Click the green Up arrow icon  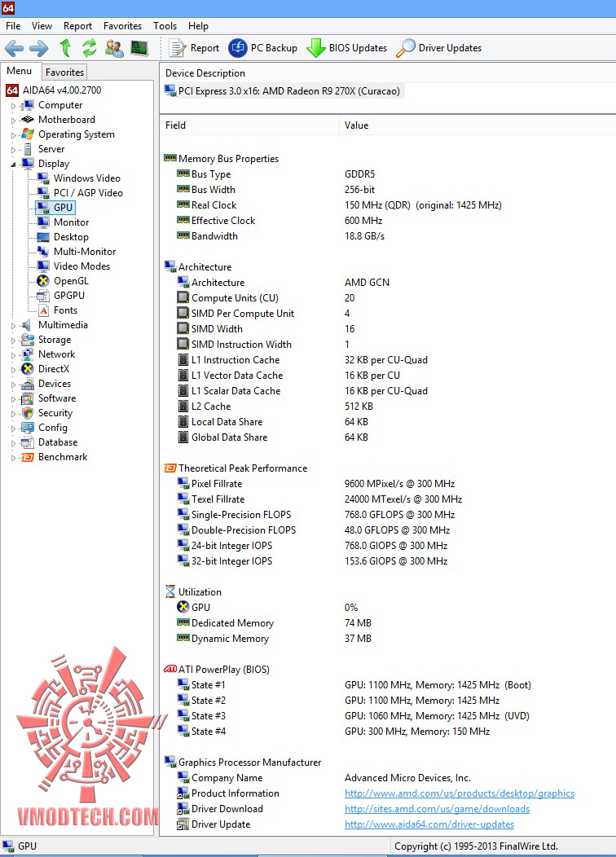pyautogui.click(x=65, y=48)
